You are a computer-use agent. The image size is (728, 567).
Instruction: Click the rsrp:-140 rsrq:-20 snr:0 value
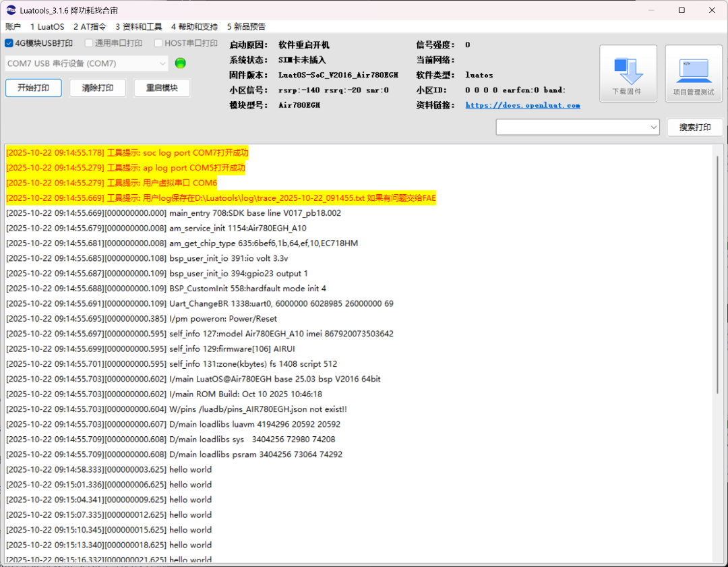pyautogui.click(x=334, y=90)
